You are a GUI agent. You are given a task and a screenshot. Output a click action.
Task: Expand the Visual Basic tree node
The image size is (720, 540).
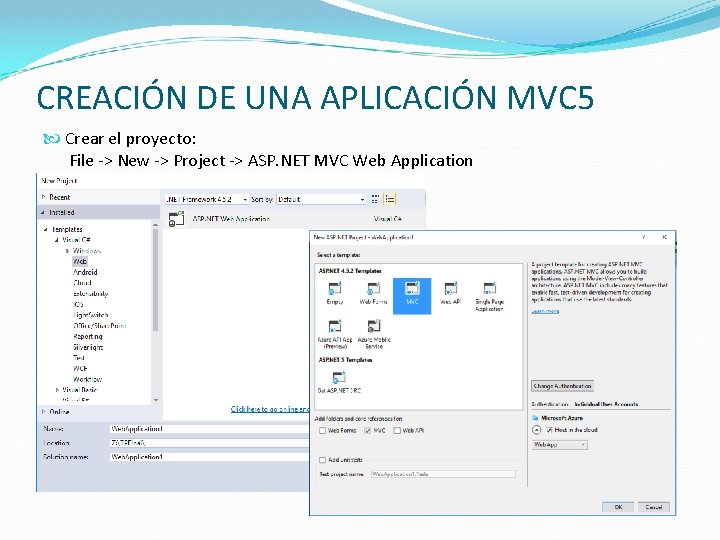point(57,389)
